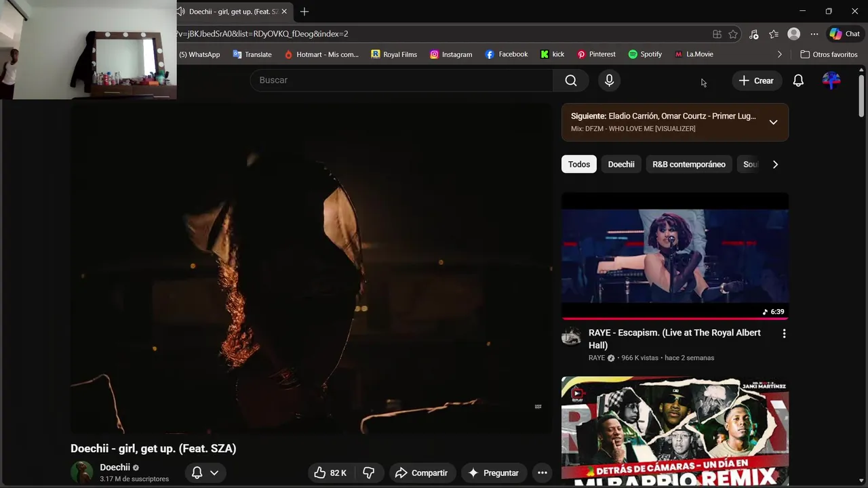
Task: Open browser settings three-dots menu
Action: [814, 34]
